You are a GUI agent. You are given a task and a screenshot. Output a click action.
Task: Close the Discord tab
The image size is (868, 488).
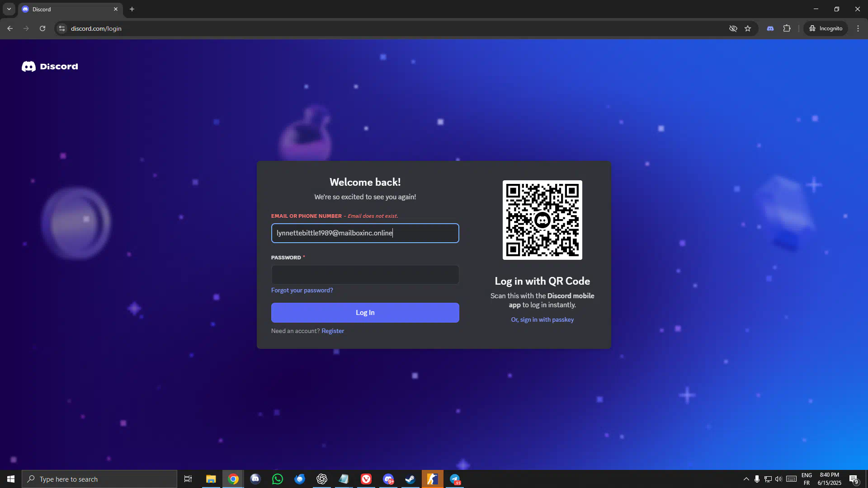pyautogui.click(x=116, y=9)
